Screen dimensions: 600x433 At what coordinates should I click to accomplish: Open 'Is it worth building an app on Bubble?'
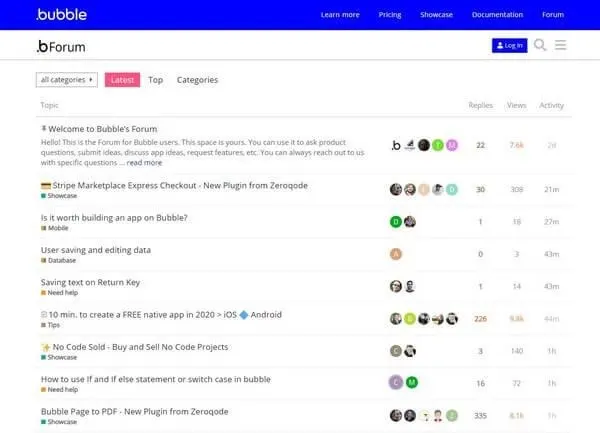114,218
